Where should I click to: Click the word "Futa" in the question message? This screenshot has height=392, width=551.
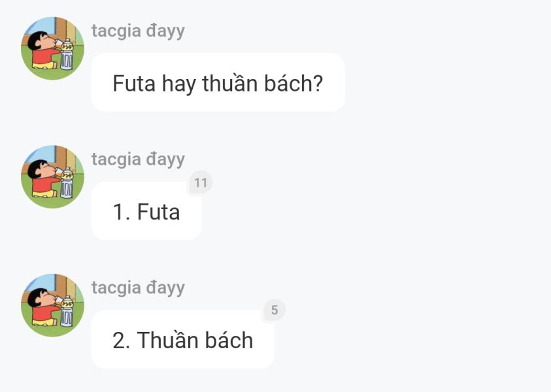(x=134, y=84)
